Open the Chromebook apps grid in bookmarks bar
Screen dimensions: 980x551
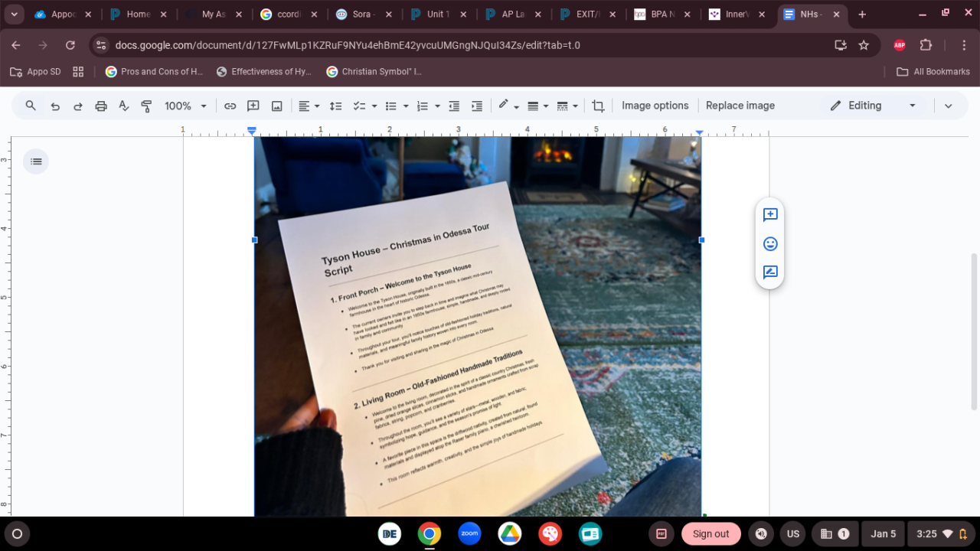pos(78,71)
